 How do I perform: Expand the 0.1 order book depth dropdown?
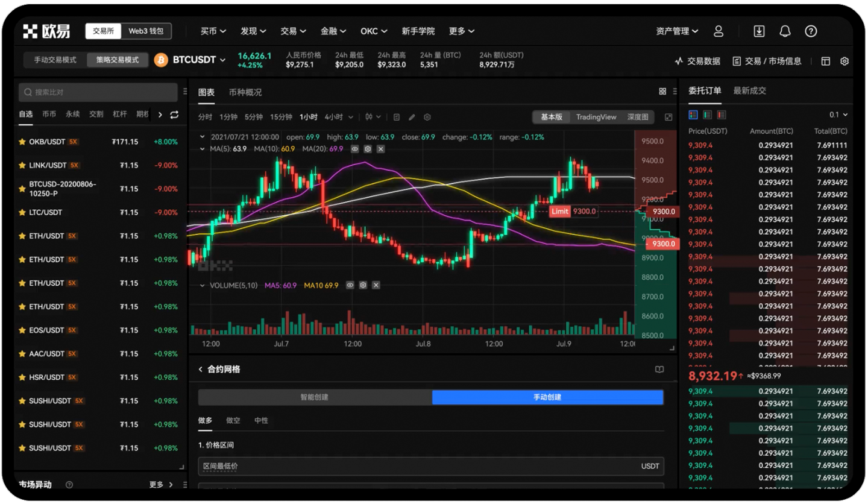(838, 115)
